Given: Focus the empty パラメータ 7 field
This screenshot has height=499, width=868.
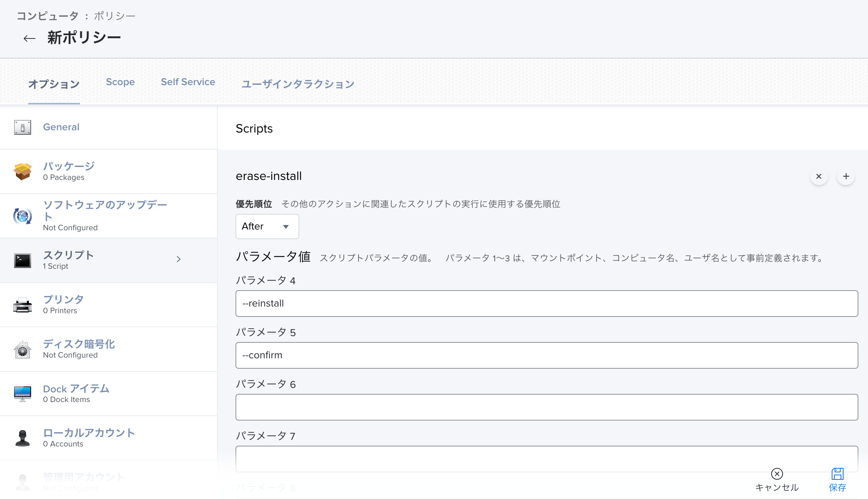Looking at the screenshot, I should pos(547,459).
